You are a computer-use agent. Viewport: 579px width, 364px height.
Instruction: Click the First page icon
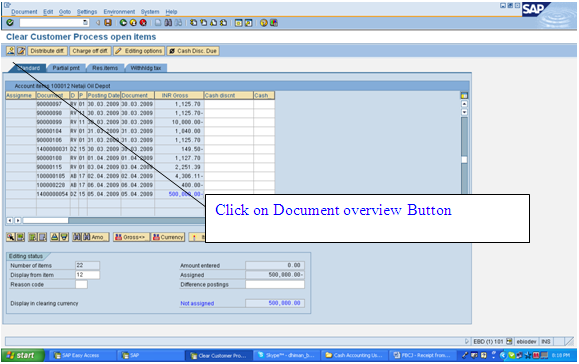[193, 23]
